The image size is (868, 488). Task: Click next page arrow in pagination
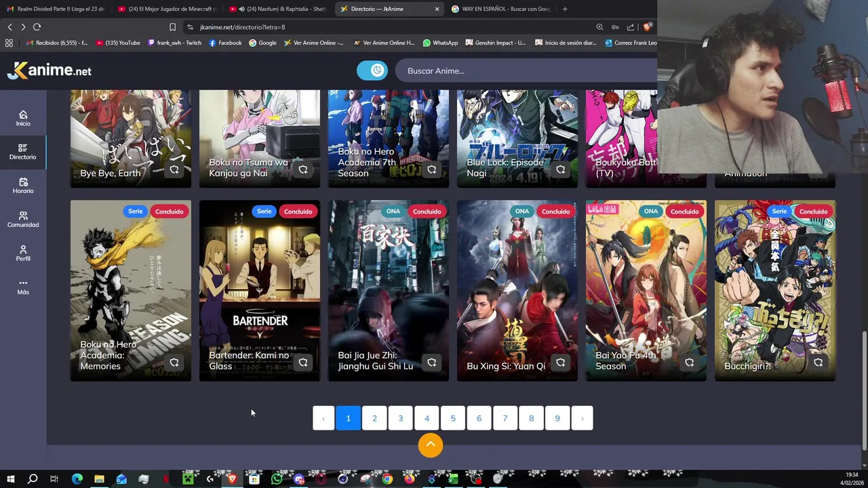click(582, 418)
